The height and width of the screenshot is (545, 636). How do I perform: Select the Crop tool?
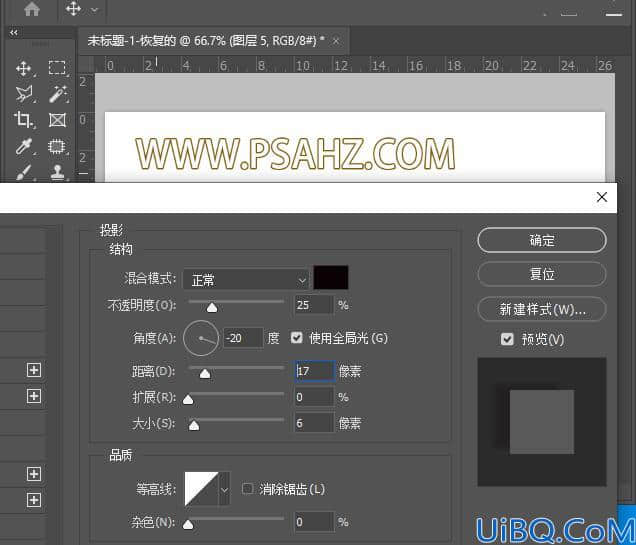24,120
